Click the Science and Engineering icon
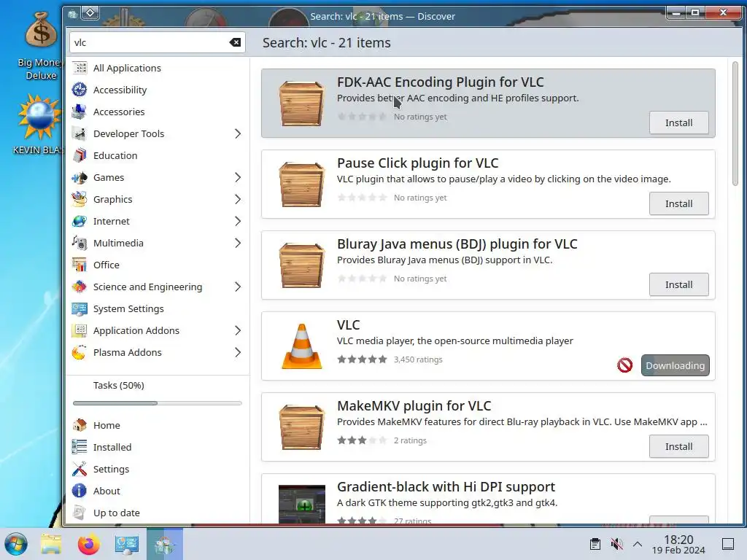This screenshot has height=560, width=747. (x=80, y=287)
